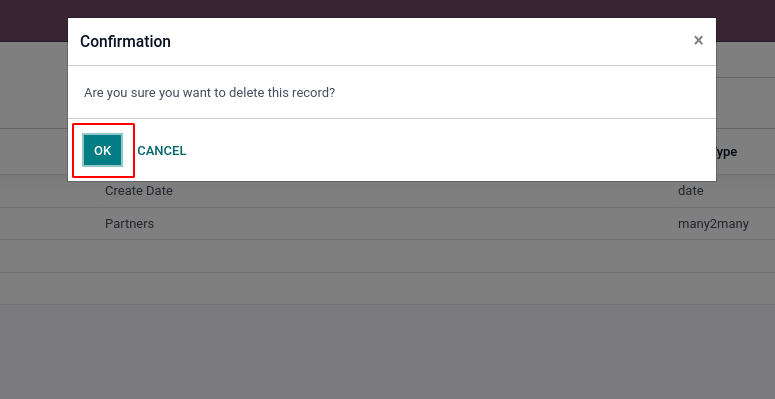Click the blank leading cell of Create Date row
This screenshot has height=399, width=775.
point(49,191)
